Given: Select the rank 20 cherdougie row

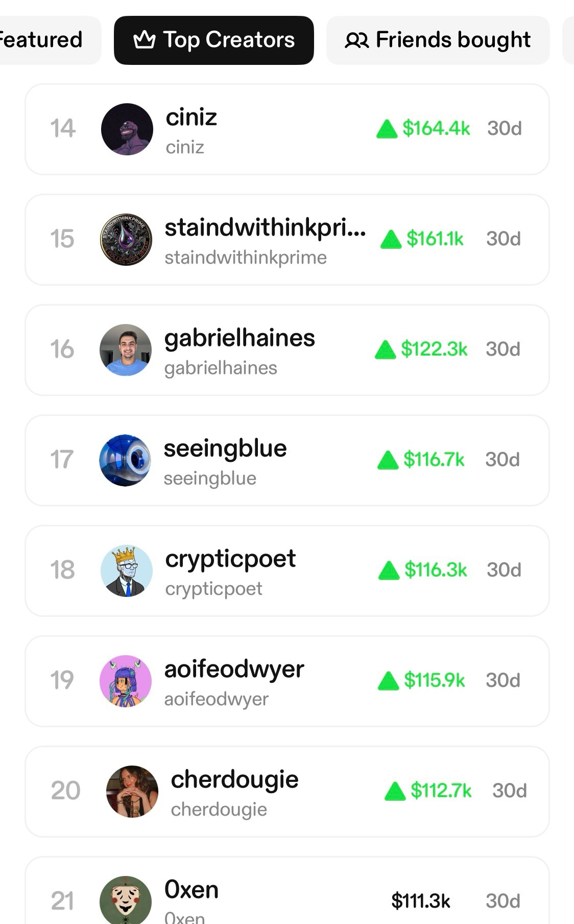Looking at the screenshot, I should (x=287, y=792).
